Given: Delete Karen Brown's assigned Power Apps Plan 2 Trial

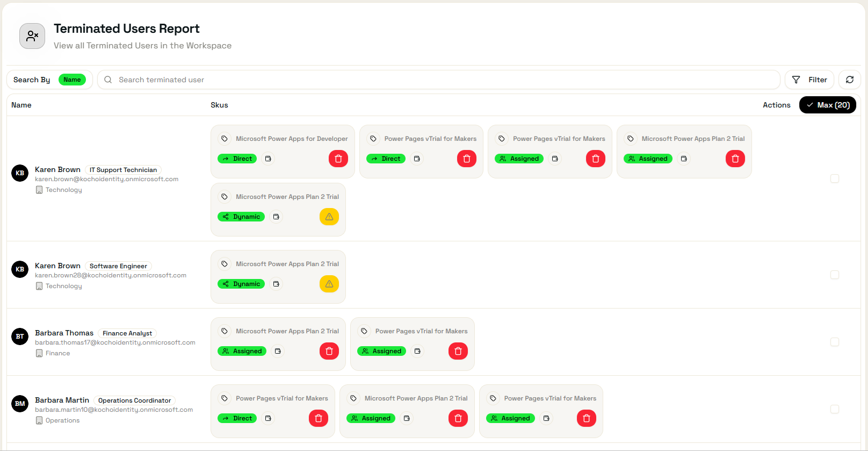Looking at the screenshot, I should click(x=735, y=159).
